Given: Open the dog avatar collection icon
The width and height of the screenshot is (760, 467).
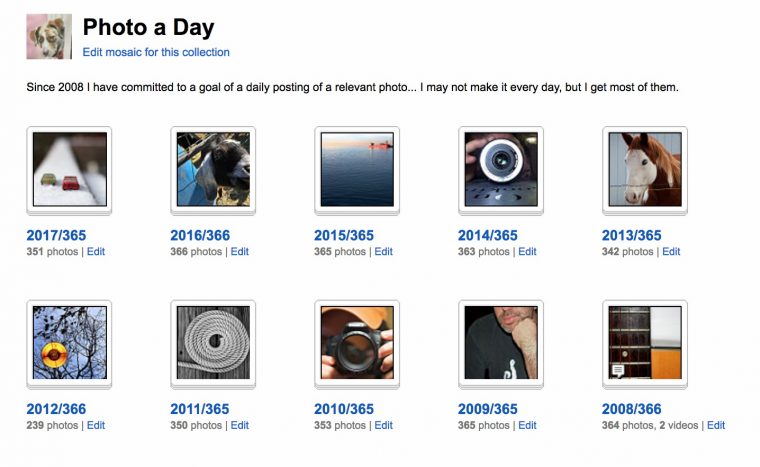Looking at the screenshot, I should (49, 36).
